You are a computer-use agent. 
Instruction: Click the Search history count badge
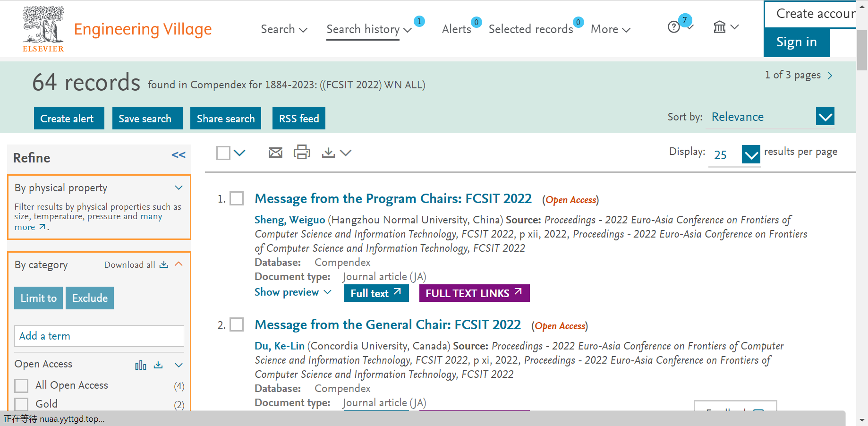[419, 21]
